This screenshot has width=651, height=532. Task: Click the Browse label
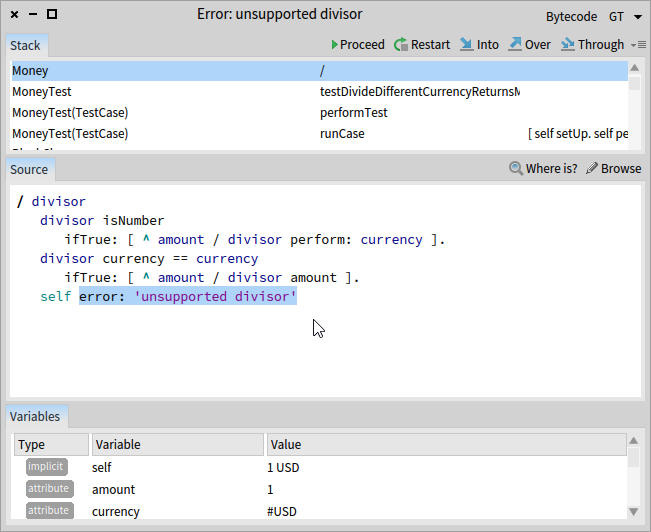621,168
